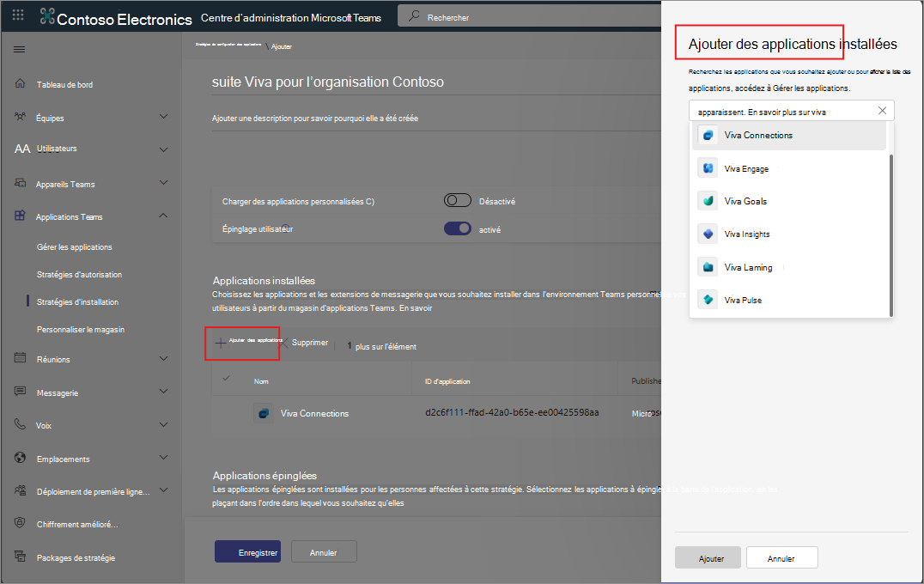Enable Charger des applications personnalisées toggle

tap(457, 201)
